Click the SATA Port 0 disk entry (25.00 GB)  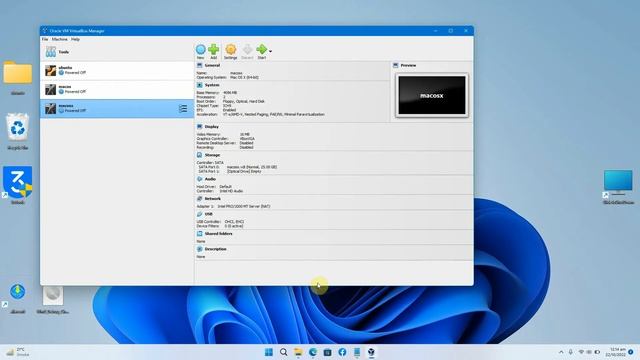coord(252,167)
